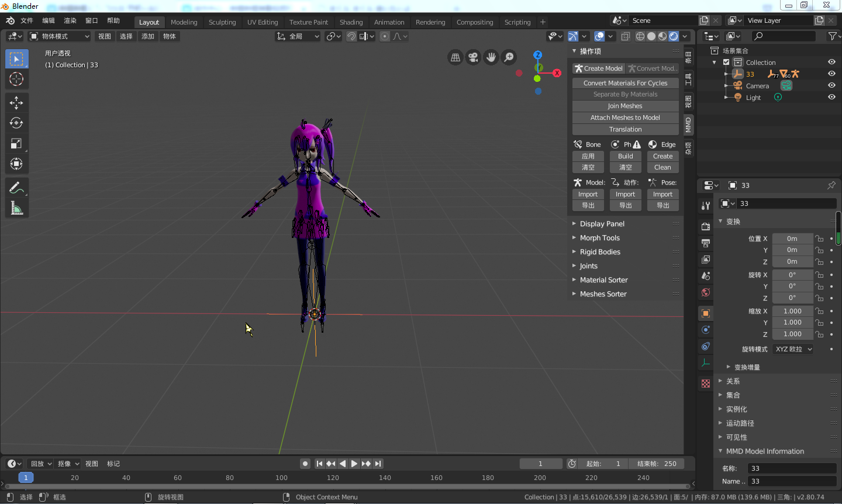Choose the Move tool
This screenshot has width=842, height=504.
pyautogui.click(x=16, y=103)
